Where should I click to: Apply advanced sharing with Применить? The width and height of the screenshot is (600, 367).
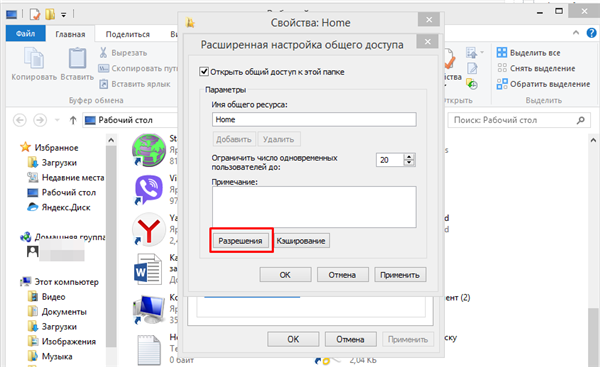(x=400, y=275)
